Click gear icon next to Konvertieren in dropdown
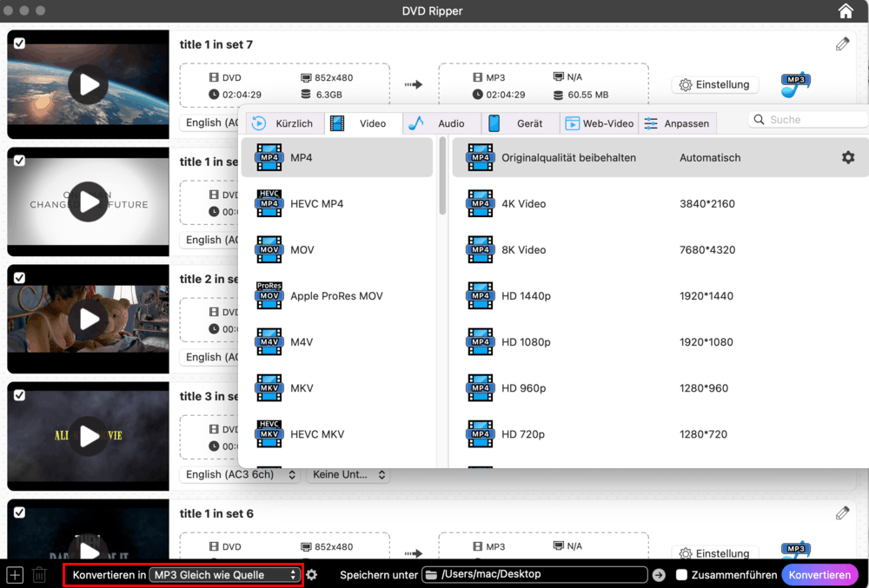 click(x=312, y=575)
